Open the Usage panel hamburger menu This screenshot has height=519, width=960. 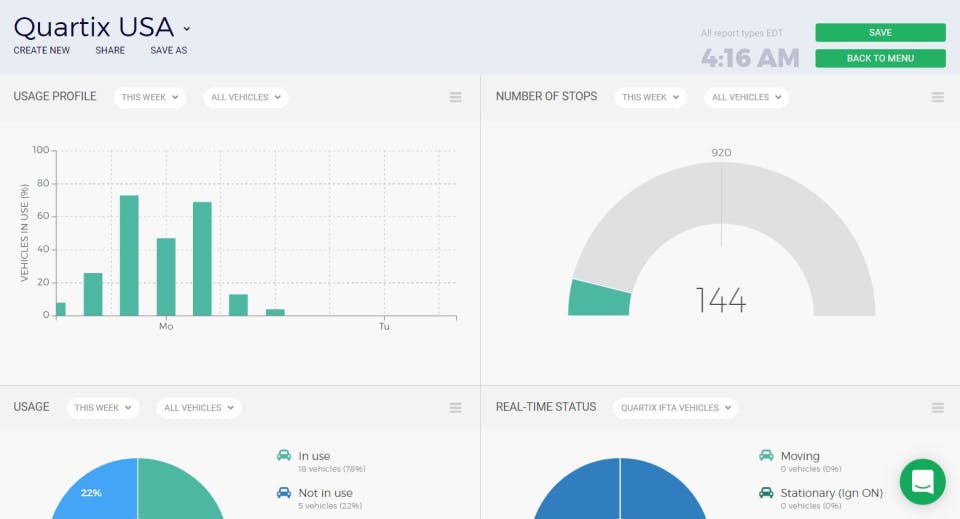point(455,408)
